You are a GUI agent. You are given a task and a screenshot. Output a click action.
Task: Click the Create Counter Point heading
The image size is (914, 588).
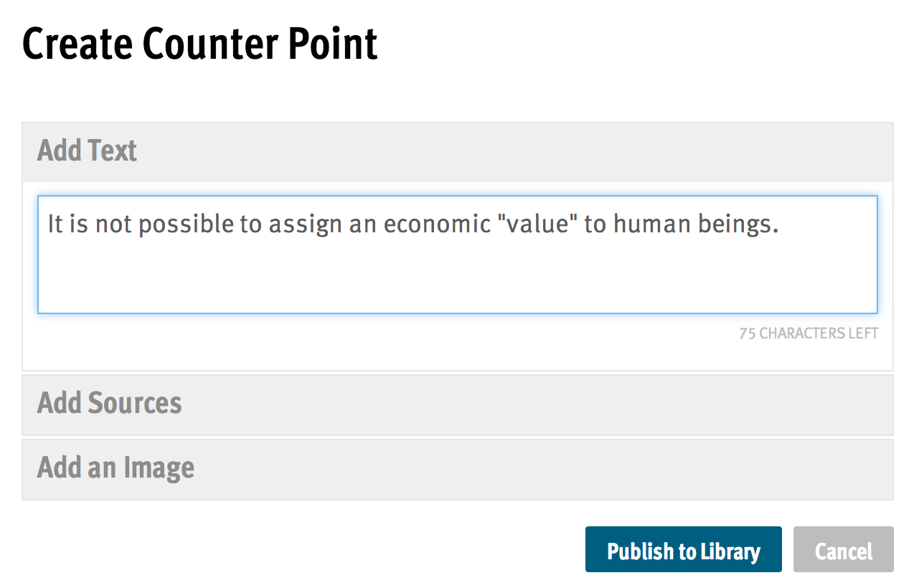(200, 44)
